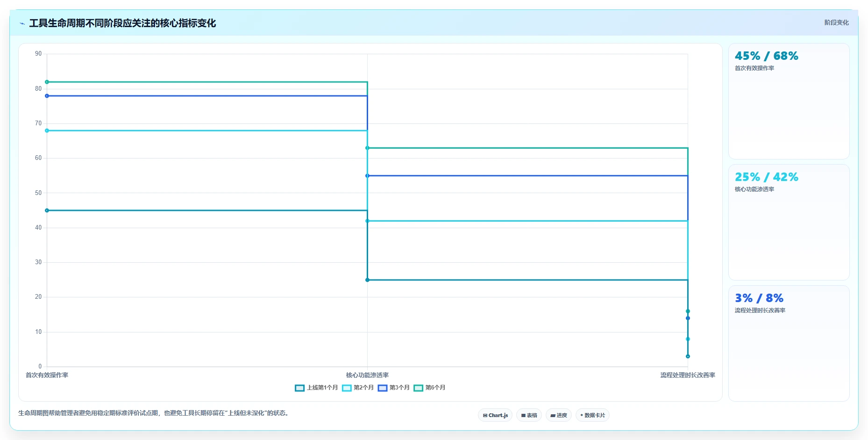Click the 3% / 8% stat value
The height and width of the screenshot is (440, 868).
(759, 298)
